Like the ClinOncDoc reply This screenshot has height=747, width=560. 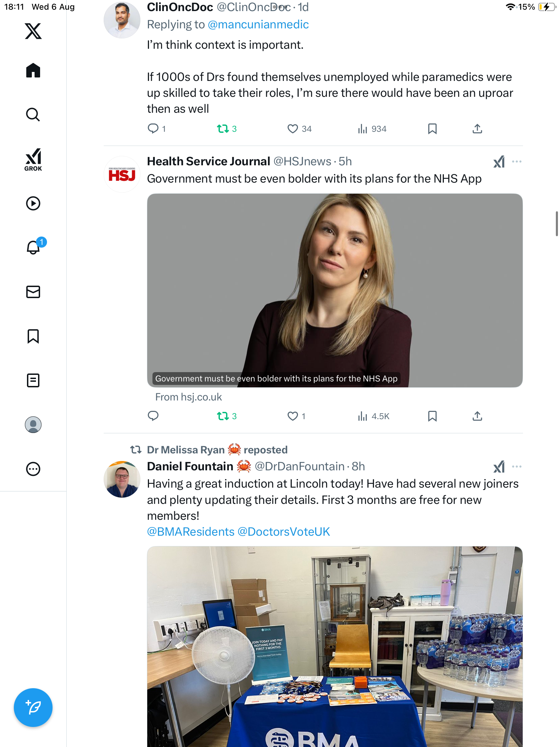click(x=292, y=129)
